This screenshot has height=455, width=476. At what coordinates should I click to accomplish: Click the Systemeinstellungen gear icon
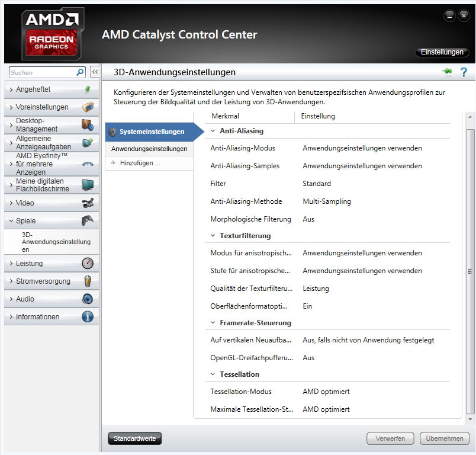(112, 132)
